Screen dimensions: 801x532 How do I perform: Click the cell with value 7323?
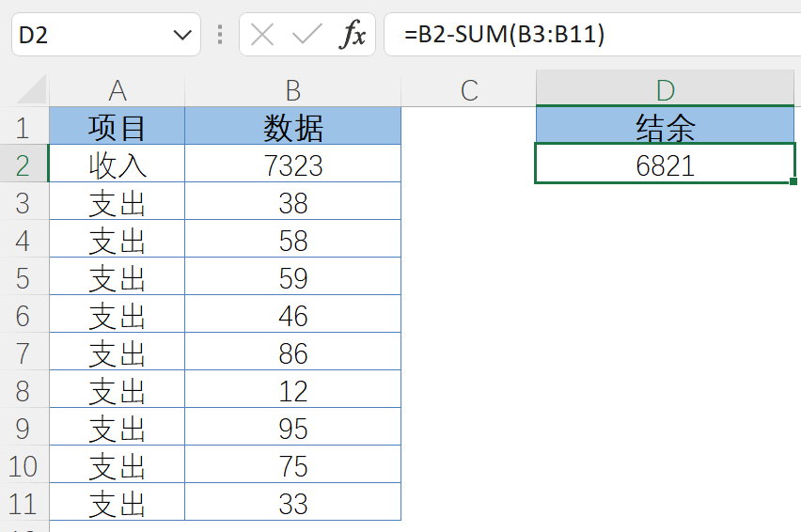[292, 164]
